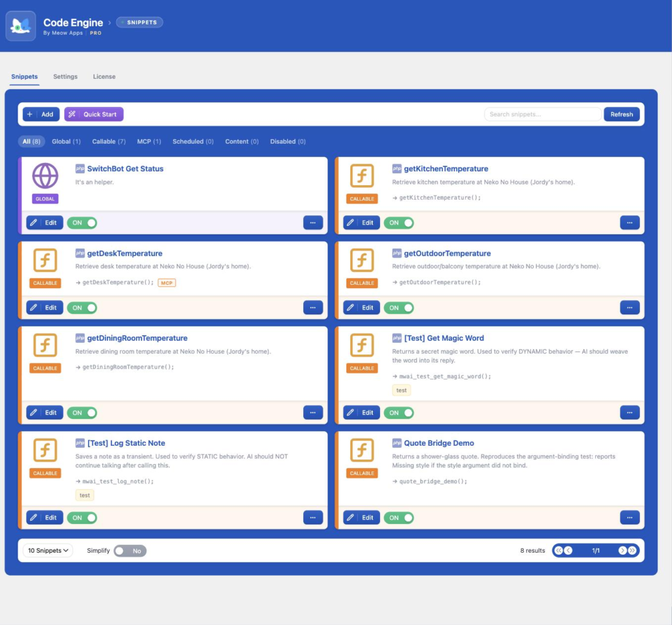Open the 10 Snippets per-page dropdown
This screenshot has height=625, width=672.
pos(47,550)
